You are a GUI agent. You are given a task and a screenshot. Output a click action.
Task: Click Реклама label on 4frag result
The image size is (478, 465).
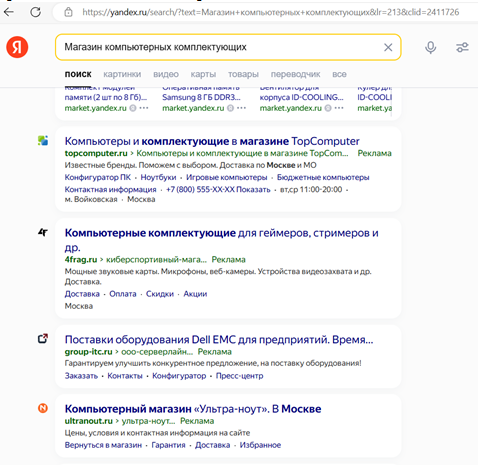(x=229, y=259)
